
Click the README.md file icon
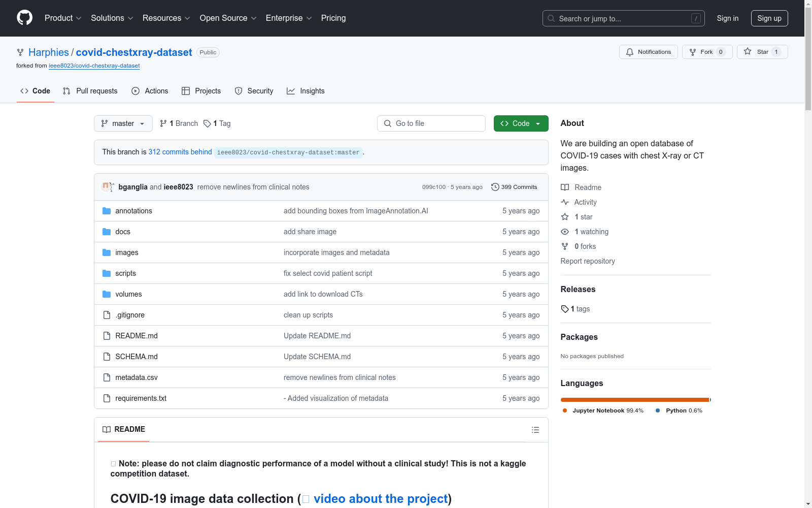(x=107, y=336)
